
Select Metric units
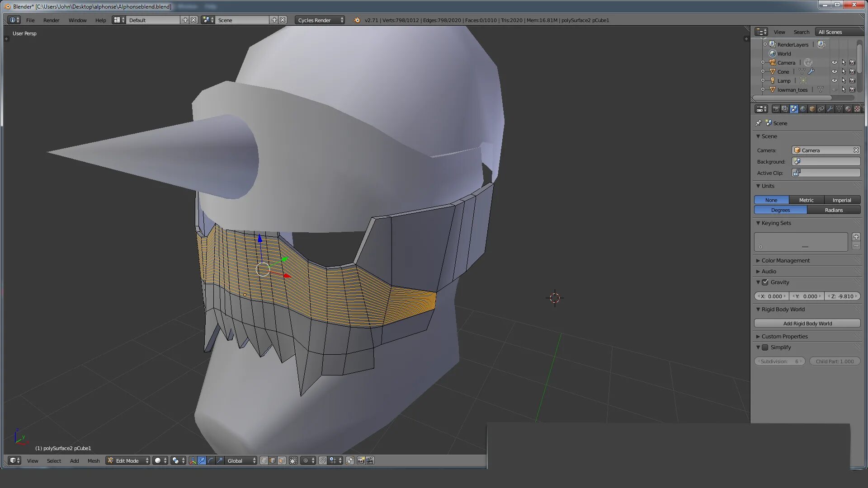coord(806,200)
